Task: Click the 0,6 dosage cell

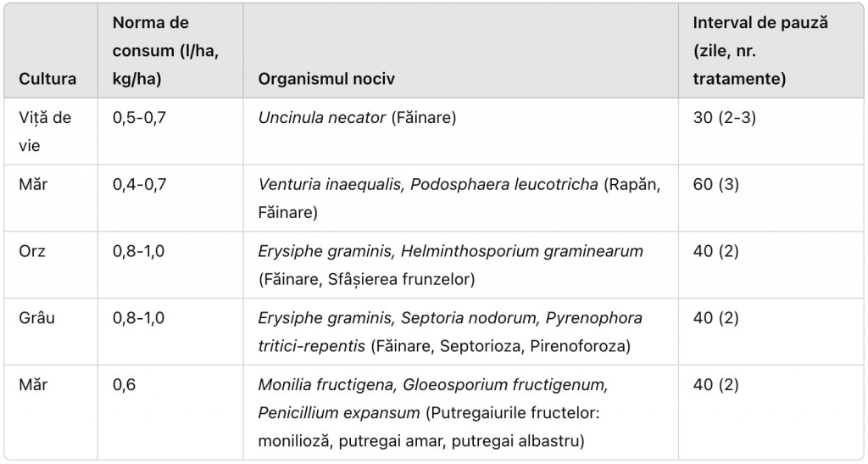Action: (x=124, y=385)
